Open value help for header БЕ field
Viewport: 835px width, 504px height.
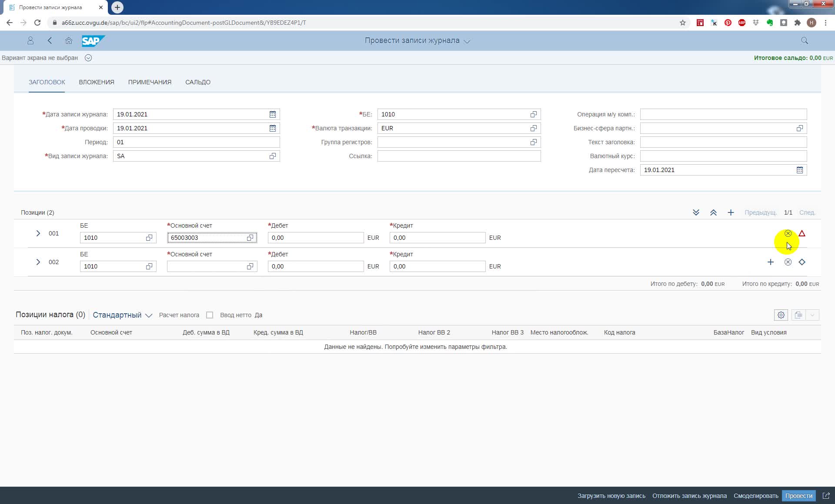click(534, 114)
